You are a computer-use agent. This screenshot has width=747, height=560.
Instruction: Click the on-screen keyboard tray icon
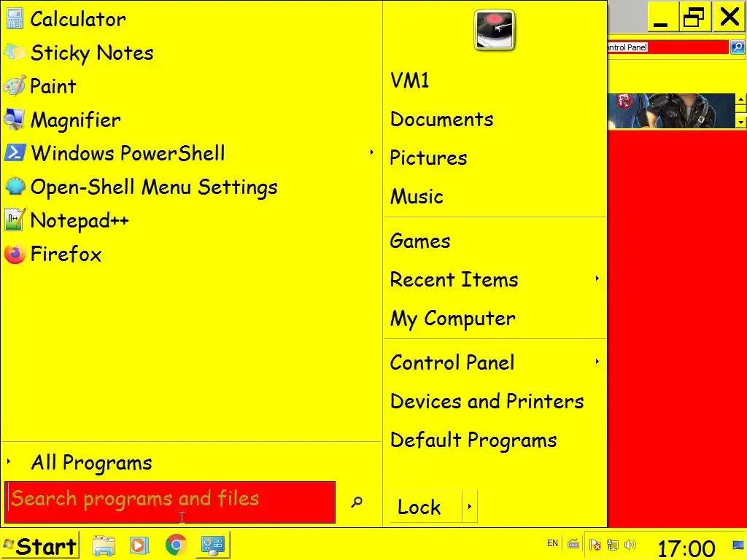(573, 544)
